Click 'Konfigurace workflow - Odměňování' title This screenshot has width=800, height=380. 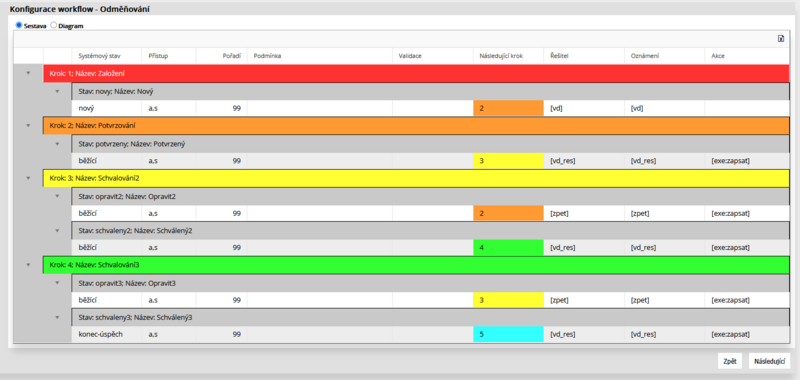[x=80, y=9]
